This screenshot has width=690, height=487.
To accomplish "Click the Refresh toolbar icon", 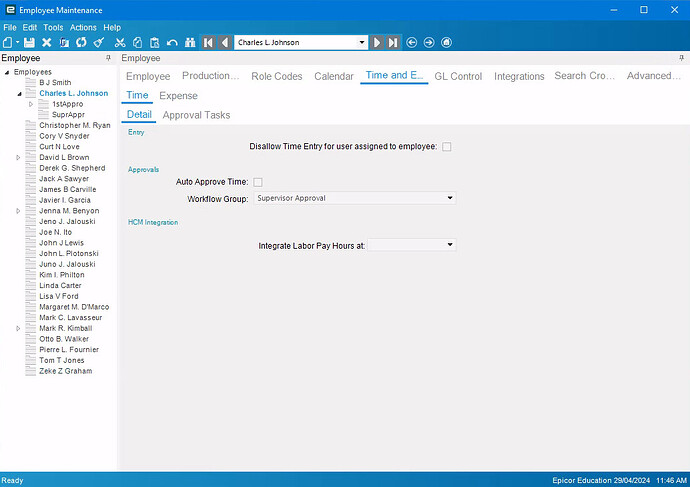I will [81, 43].
